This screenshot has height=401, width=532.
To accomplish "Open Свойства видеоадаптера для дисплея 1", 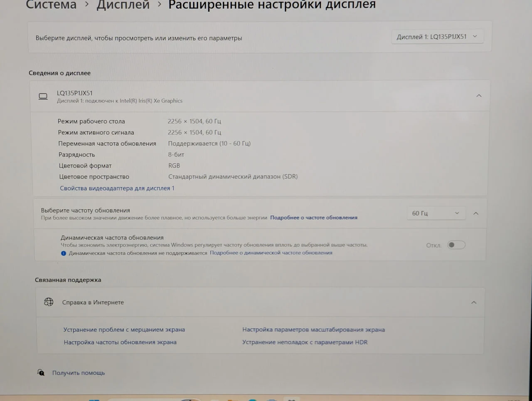I will click(x=117, y=188).
